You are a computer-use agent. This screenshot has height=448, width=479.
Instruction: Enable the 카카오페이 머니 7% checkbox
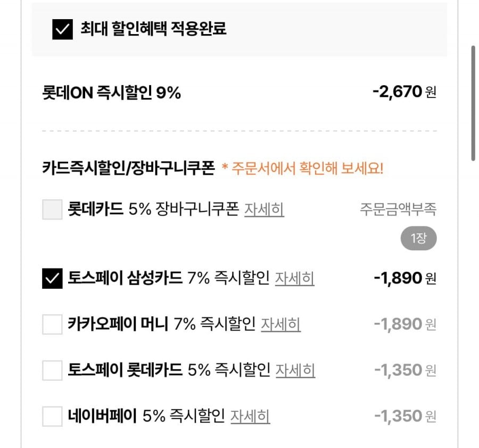click(x=52, y=324)
